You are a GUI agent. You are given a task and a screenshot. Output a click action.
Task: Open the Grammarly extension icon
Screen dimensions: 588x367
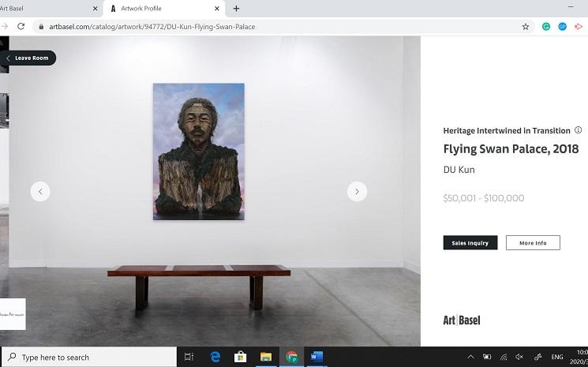click(546, 27)
